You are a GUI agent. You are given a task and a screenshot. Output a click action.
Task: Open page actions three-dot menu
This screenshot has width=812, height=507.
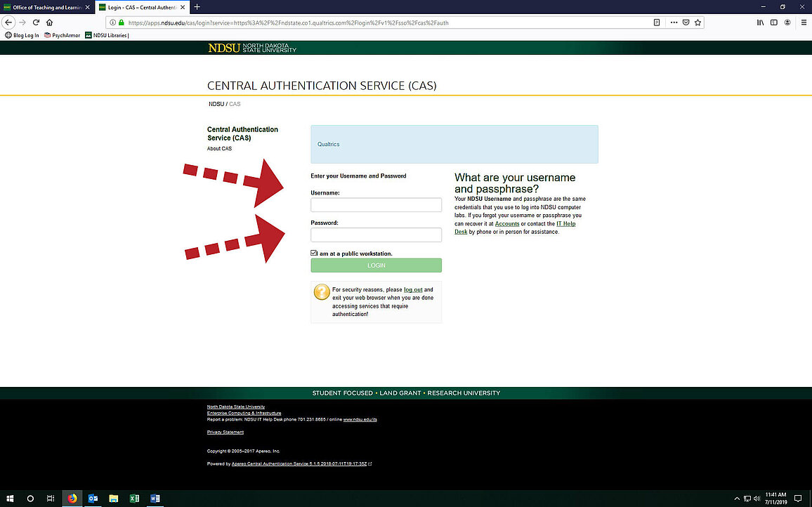coord(674,22)
